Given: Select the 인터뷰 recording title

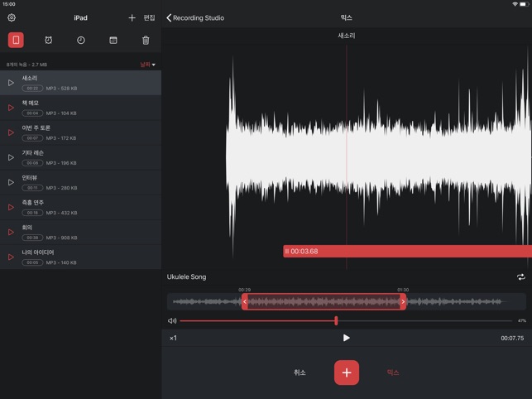Looking at the screenshot, I should 30,178.
